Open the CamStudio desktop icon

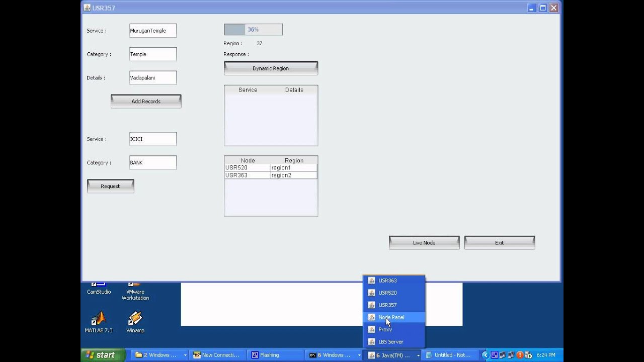(99, 288)
